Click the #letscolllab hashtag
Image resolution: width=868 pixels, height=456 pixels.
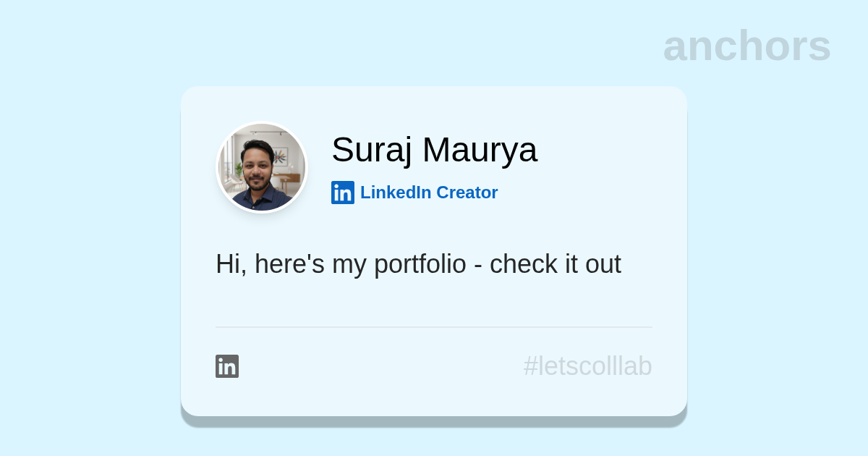tap(587, 366)
